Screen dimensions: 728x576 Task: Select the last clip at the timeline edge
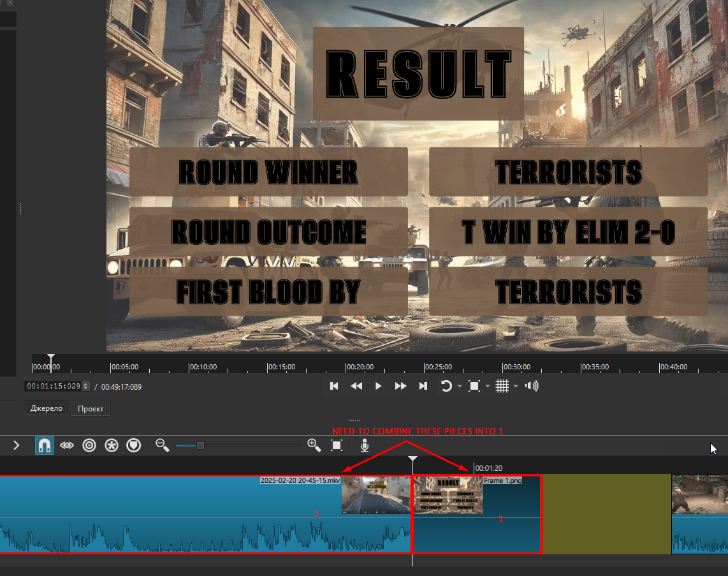700,513
